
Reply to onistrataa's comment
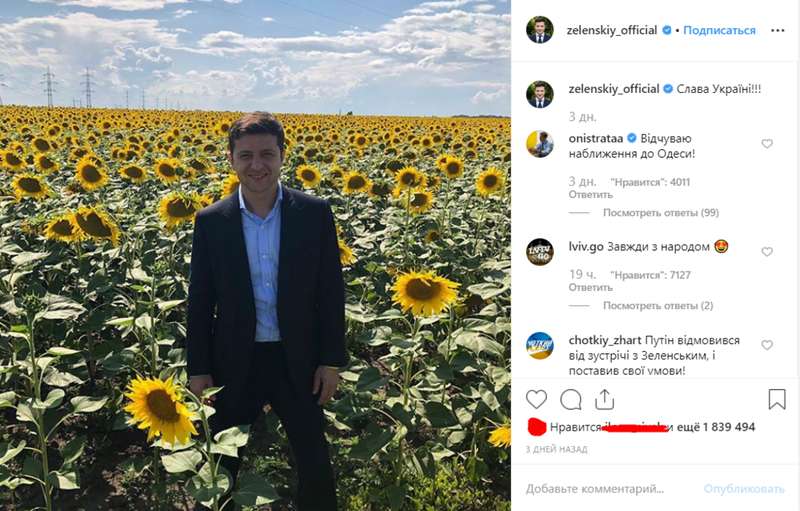591,195
